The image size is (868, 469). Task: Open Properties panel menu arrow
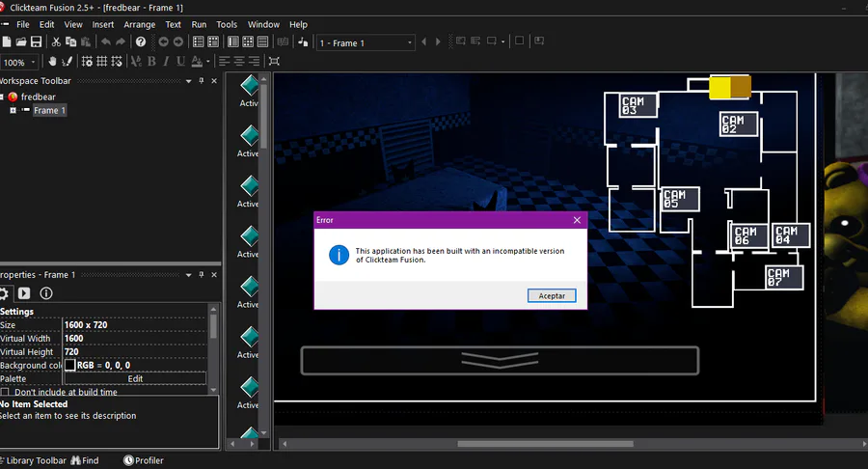tap(189, 275)
